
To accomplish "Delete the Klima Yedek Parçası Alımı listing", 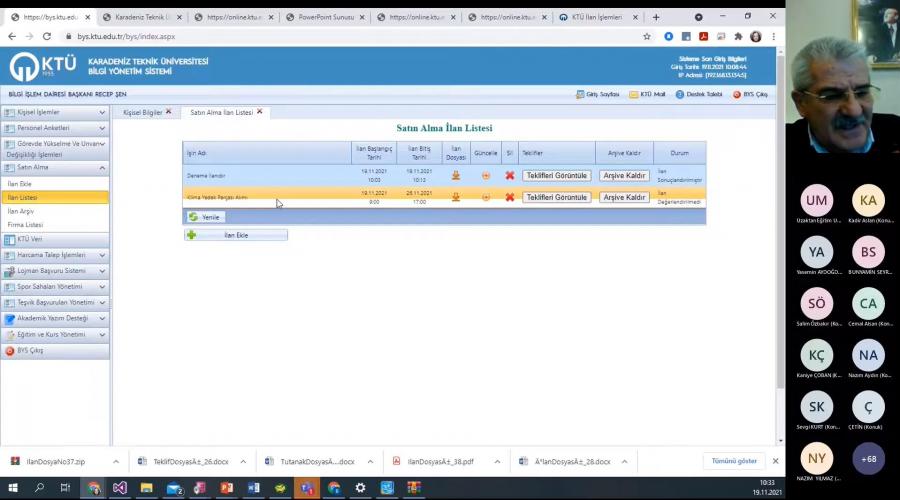I will click(509, 197).
